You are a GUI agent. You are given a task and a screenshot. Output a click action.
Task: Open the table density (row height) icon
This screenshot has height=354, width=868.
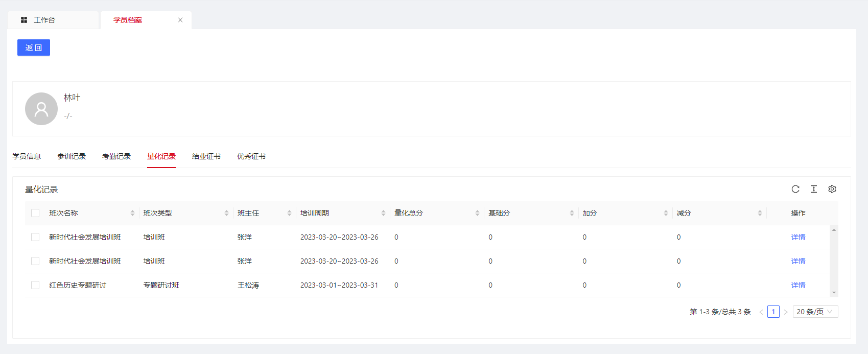pyautogui.click(x=814, y=189)
